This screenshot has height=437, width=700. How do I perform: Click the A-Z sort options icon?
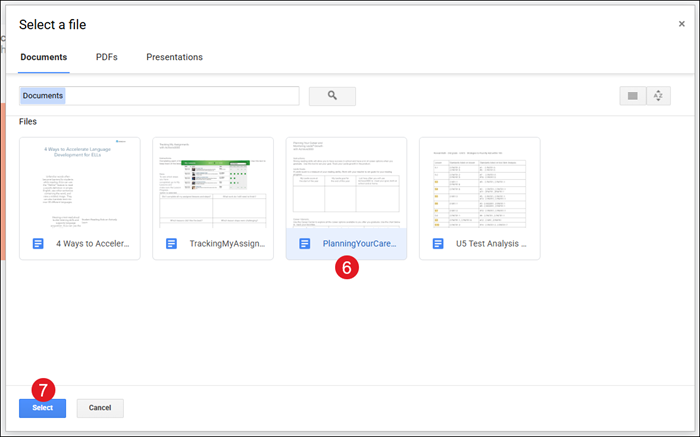click(x=658, y=96)
